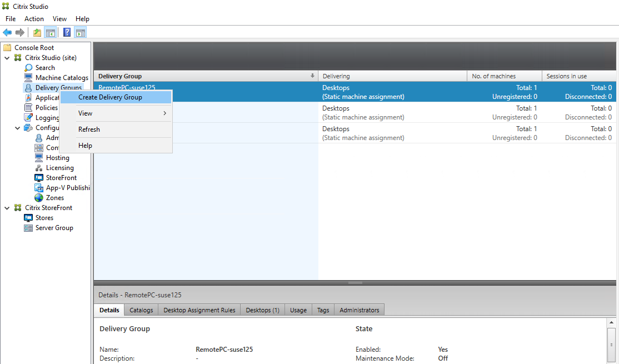619x364 pixels.
Task: Open the Action menu
Action: [34, 18]
